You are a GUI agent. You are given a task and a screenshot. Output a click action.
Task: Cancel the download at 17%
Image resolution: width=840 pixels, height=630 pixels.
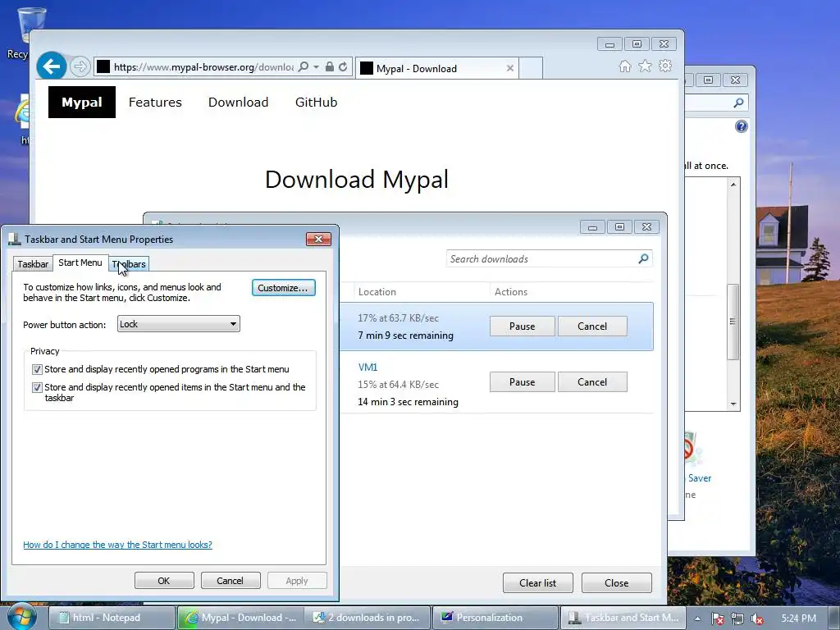coord(592,326)
